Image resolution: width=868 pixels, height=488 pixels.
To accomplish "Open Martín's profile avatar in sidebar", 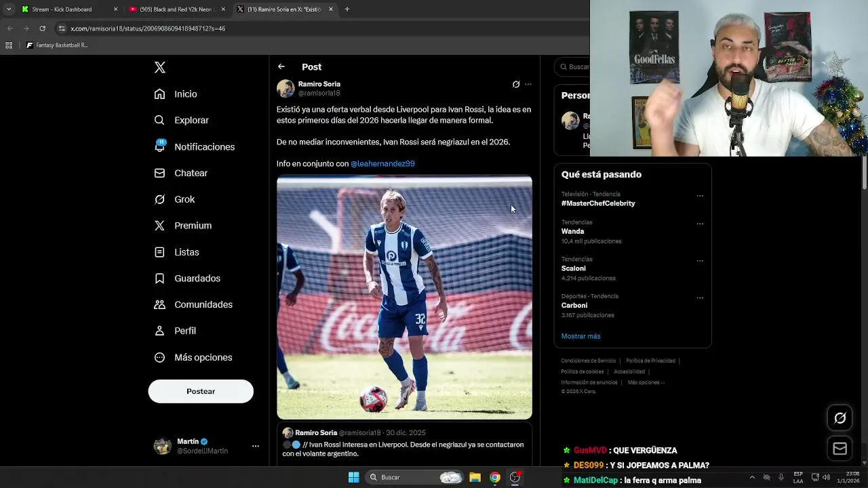I will (162, 446).
